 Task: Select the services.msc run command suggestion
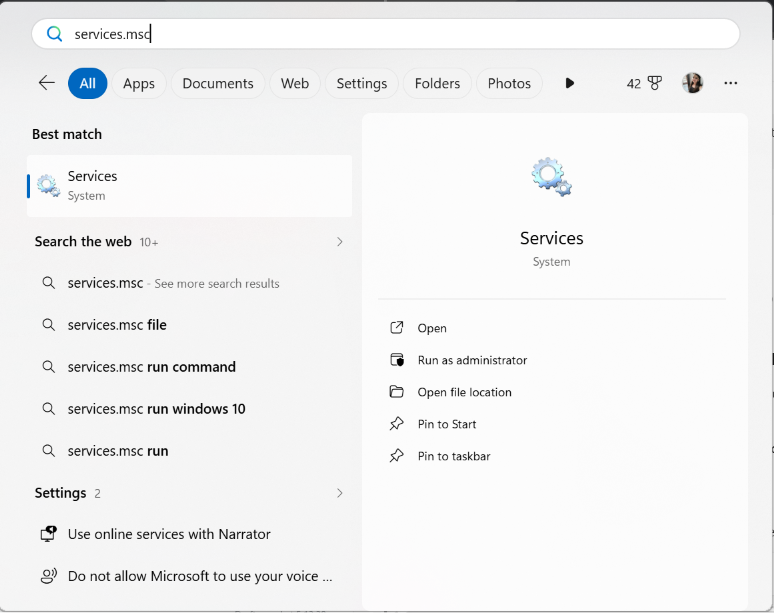click(190, 367)
